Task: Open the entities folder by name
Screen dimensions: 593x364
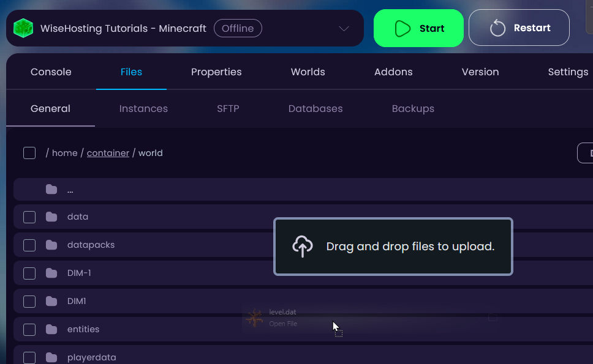Action: (x=83, y=329)
